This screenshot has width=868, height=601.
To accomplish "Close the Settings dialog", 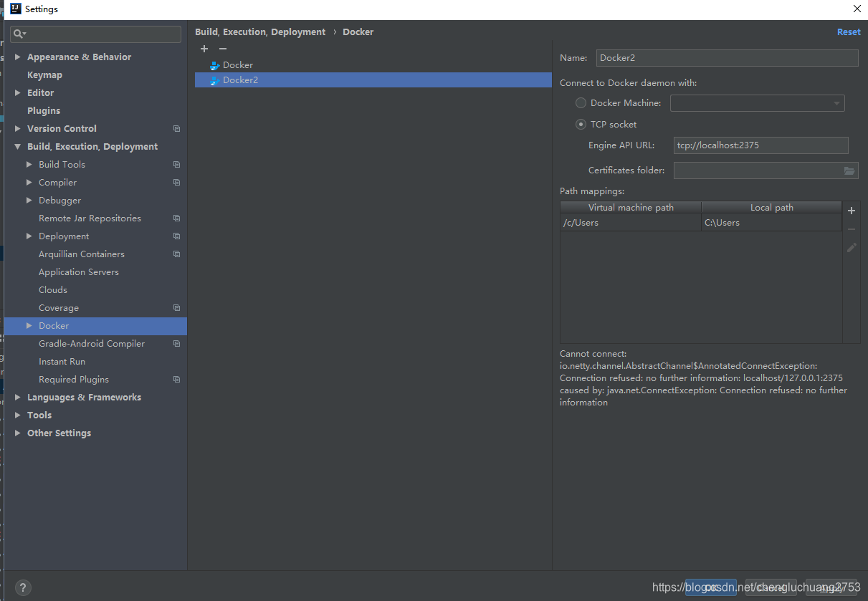I will [x=857, y=9].
